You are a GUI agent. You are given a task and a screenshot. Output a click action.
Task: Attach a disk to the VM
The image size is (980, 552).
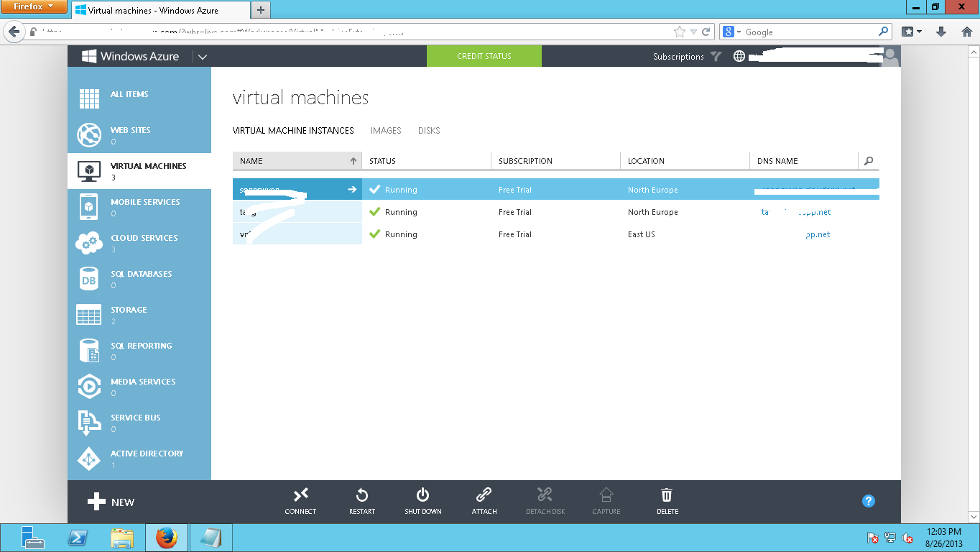(484, 501)
